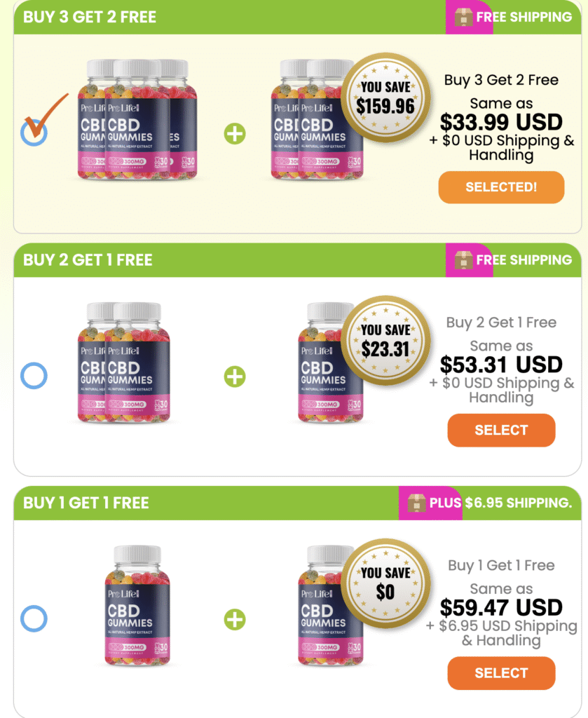Click the You Save $23.31 gold badge
The image size is (588, 718).
[x=385, y=339]
